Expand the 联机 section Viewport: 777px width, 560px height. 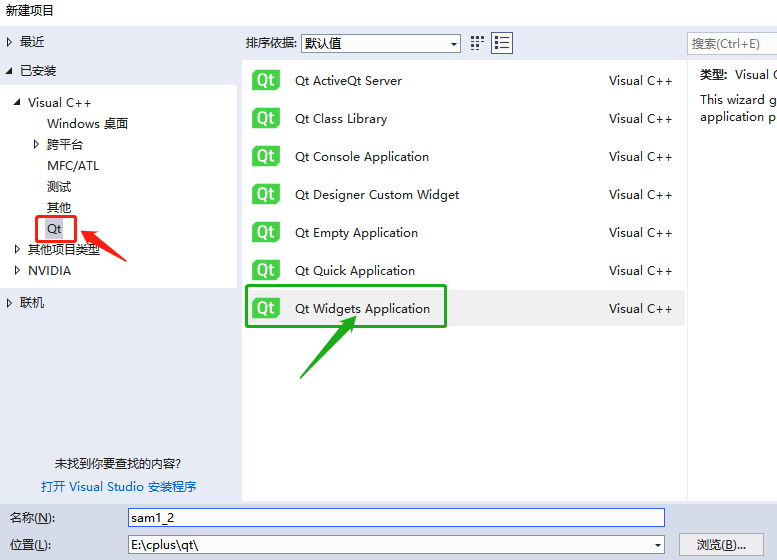point(9,303)
